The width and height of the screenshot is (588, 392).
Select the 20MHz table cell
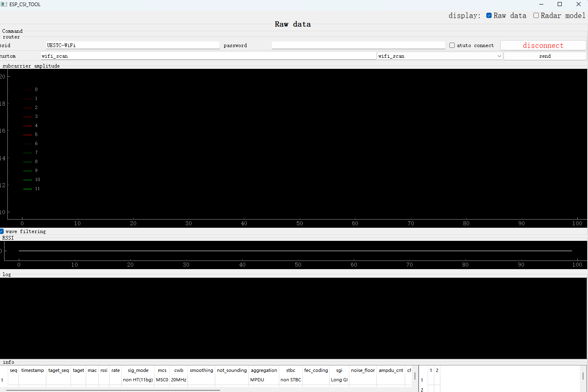(x=179, y=380)
